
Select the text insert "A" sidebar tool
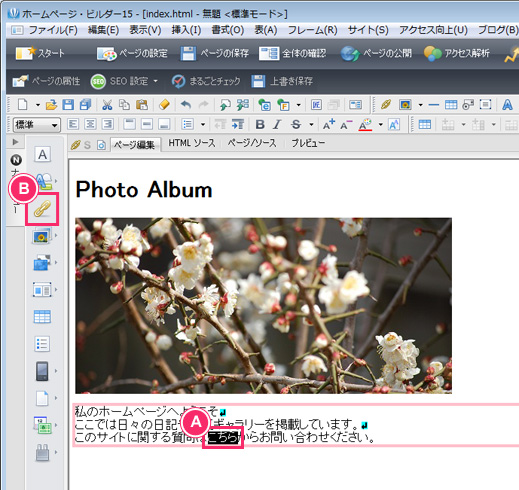coord(42,154)
